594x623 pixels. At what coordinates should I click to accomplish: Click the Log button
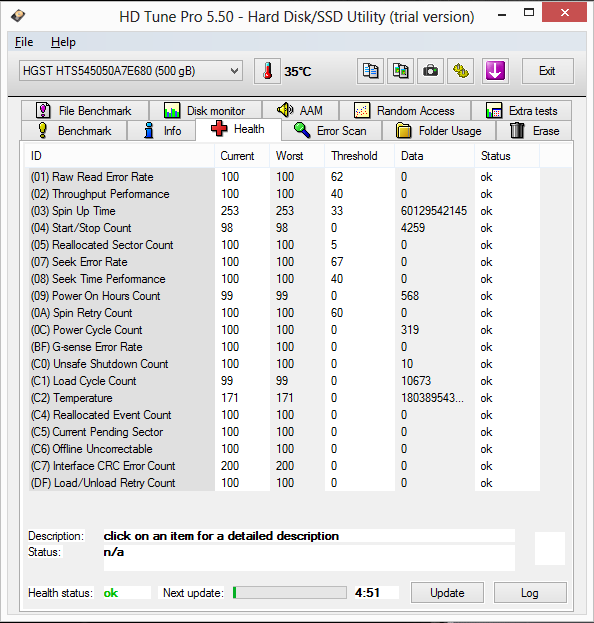530,593
